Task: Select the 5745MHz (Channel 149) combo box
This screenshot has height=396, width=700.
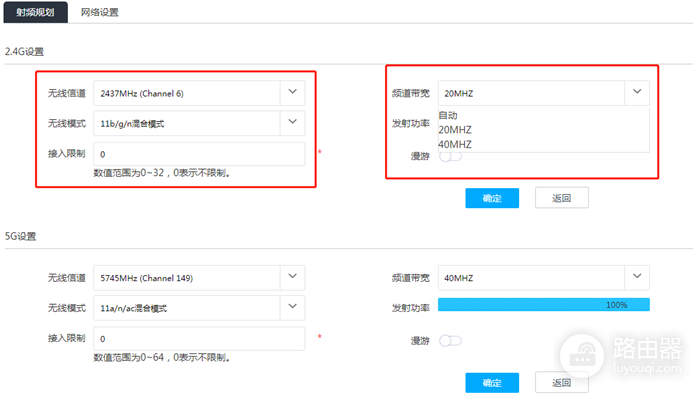Action: point(199,278)
